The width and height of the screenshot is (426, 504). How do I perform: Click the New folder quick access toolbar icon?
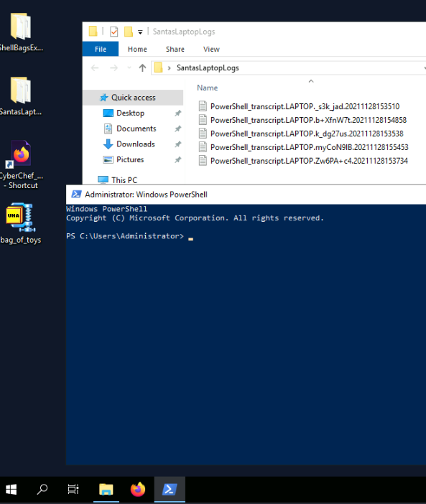click(129, 32)
